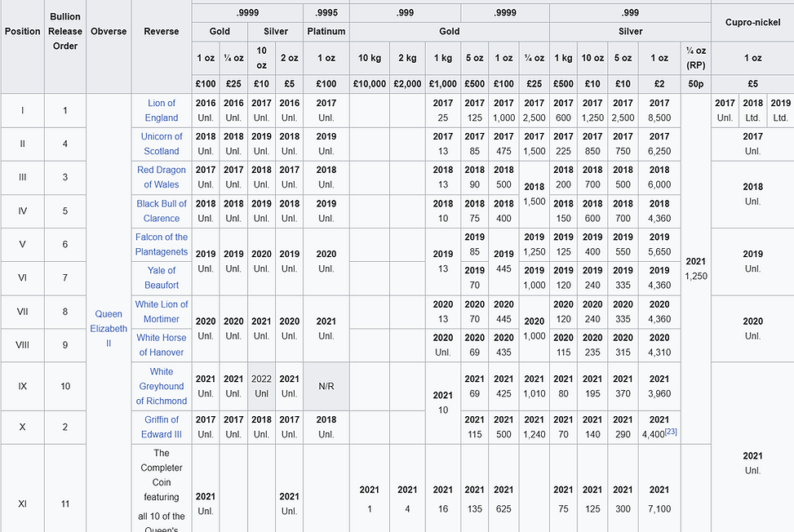The height and width of the screenshot is (532, 794).
Task: Follow the Red Dragon of Wales link
Action: (x=161, y=177)
